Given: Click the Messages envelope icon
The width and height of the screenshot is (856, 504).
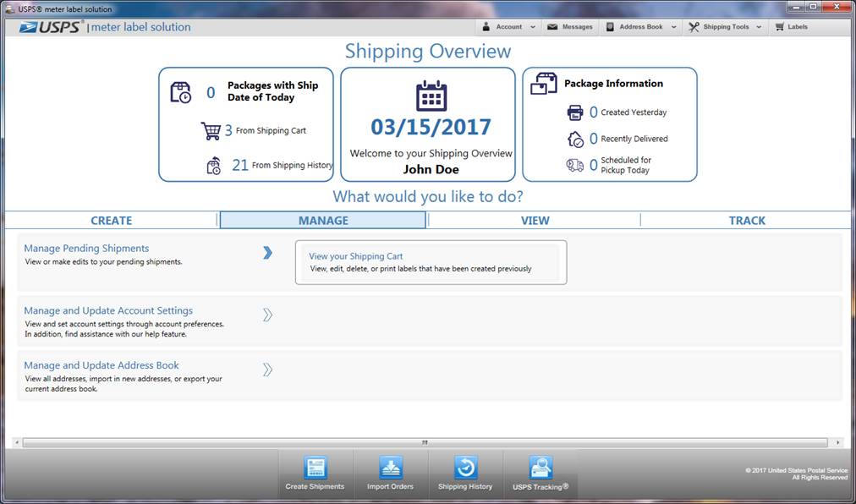Looking at the screenshot, I should coord(552,27).
